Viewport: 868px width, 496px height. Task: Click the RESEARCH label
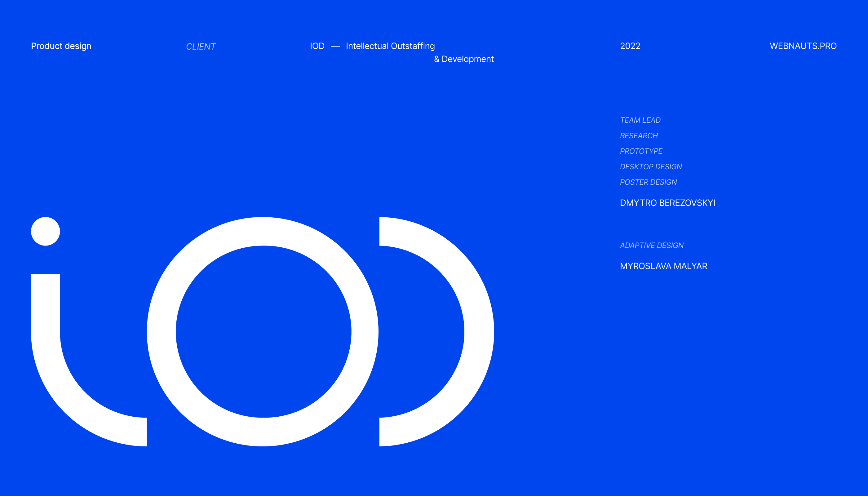[x=639, y=135]
